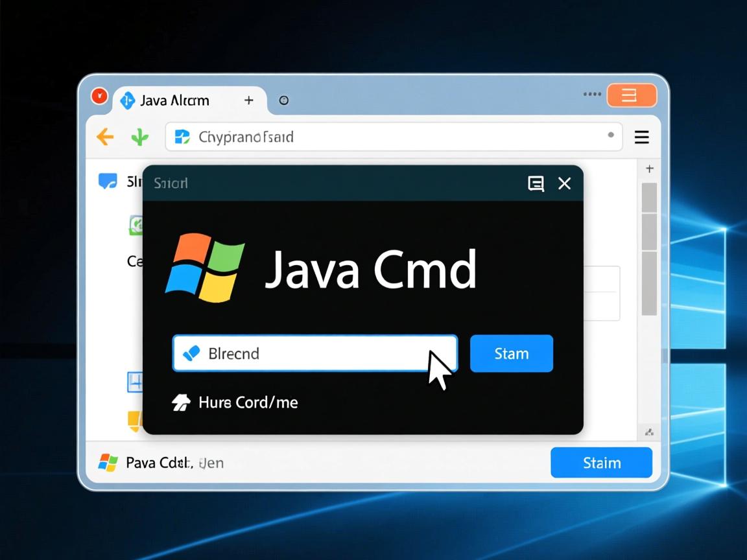This screenshot has height=560, width=747.
Task: Expand the plus control above the scrollbar
Action: click(649, 169)
